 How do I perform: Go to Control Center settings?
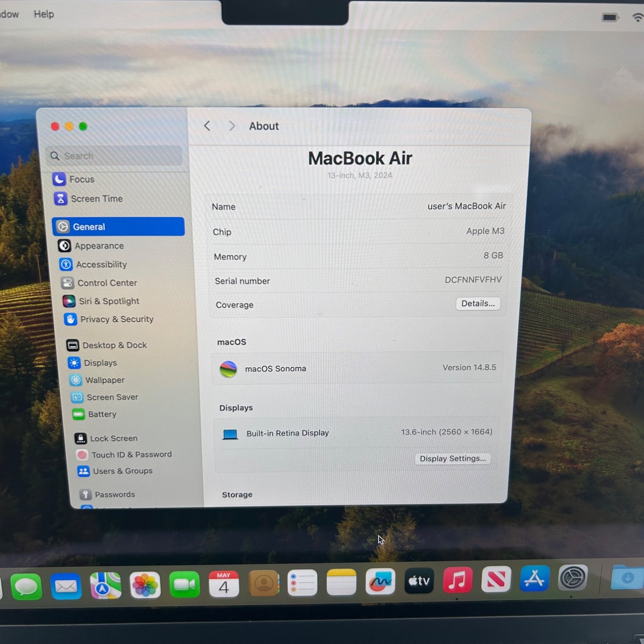[x=99, y=283]
